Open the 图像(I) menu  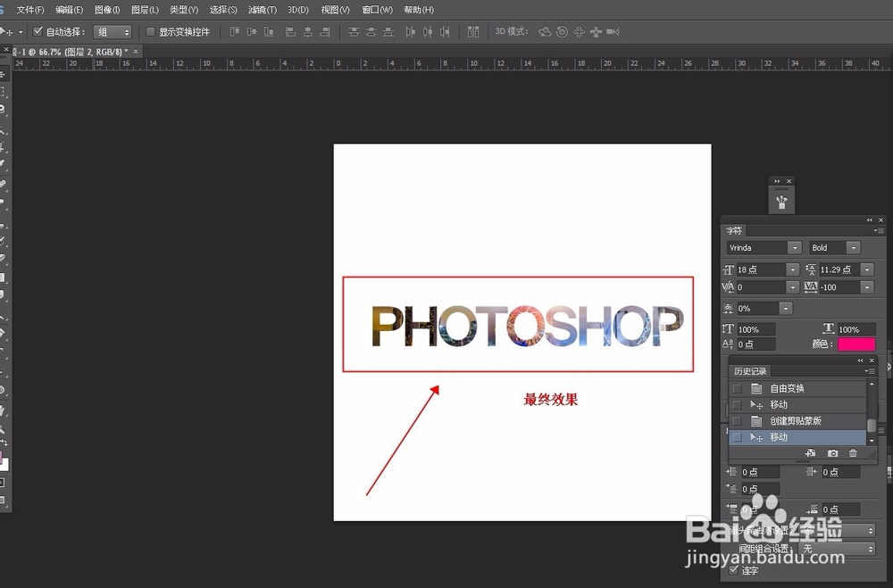click(x=107, y=10)
